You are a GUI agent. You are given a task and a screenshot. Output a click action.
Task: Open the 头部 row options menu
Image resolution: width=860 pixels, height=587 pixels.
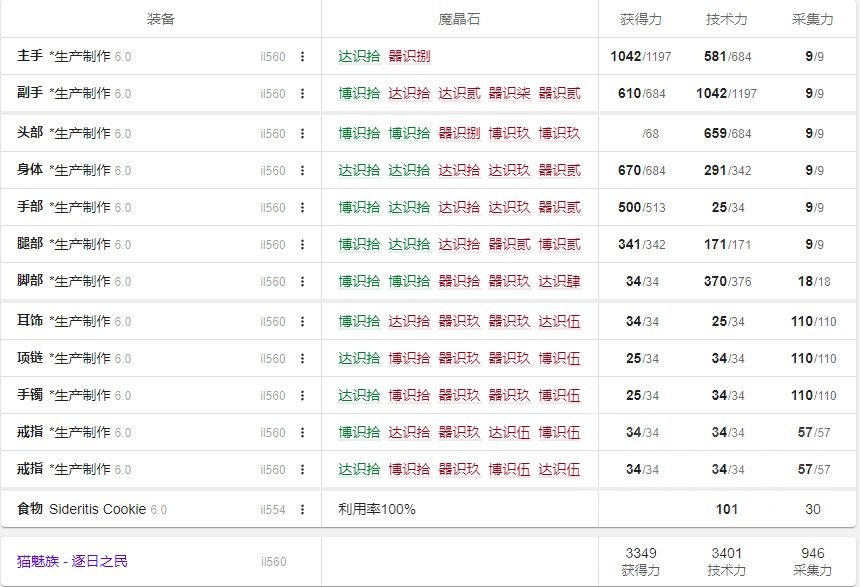point(303,132)
